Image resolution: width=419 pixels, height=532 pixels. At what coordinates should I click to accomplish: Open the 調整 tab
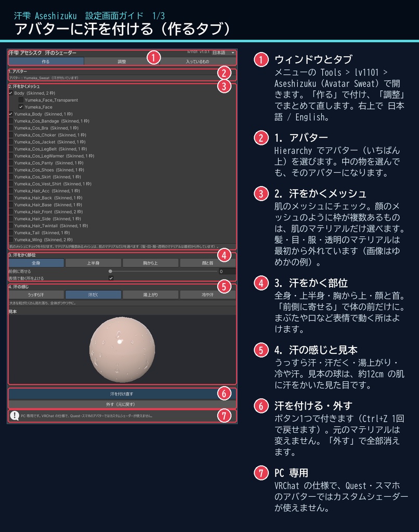(x=122, y=61)
